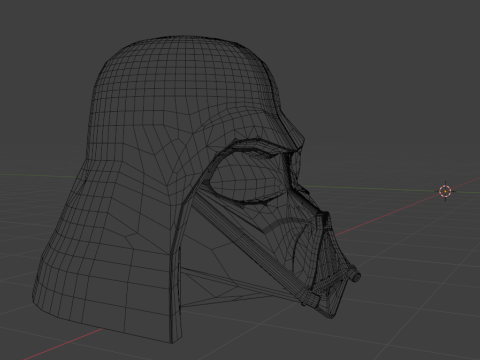The width and height of the screenshot is (480, 360).
Task: Click the helmet's eye lens opening
Action: [246, 178]
